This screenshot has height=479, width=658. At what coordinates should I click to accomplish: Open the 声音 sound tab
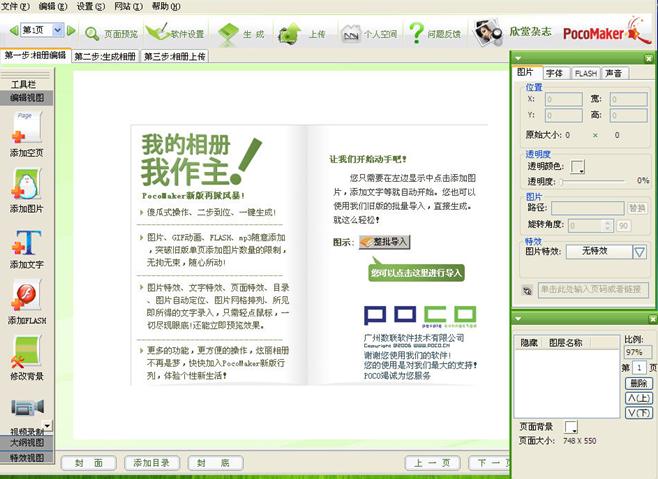coord(615,73)
